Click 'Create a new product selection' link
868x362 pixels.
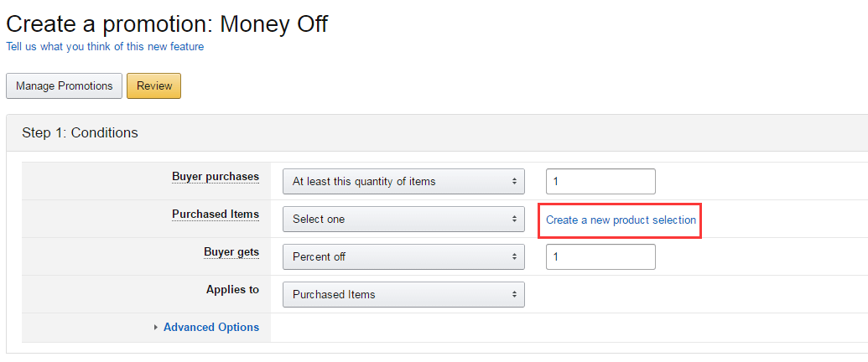click(621, 220)
